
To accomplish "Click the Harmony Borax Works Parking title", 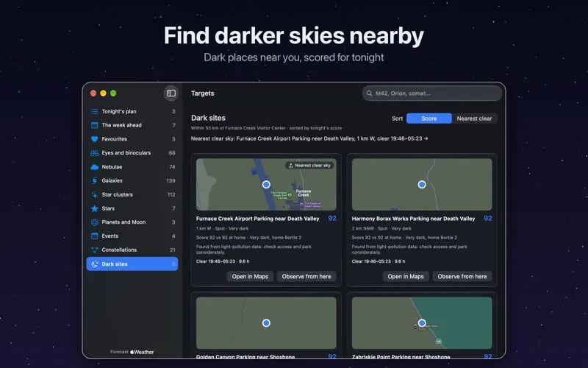I will pyautogui.click(x=413, y=219).
